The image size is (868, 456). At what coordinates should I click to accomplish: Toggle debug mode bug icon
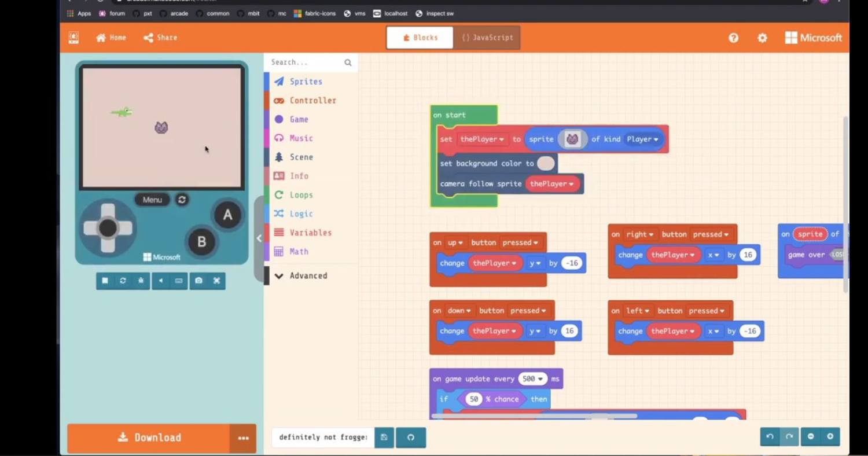(141, 281)
